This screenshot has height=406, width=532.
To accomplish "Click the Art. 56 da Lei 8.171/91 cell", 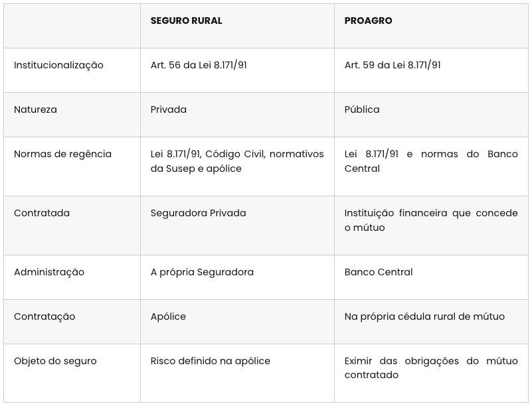I will coord(199,65).
